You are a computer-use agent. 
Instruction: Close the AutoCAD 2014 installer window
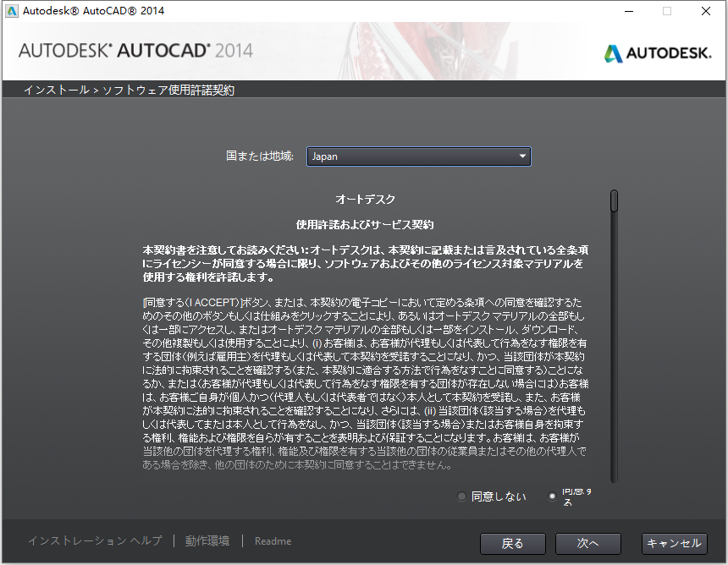[706, 11]
